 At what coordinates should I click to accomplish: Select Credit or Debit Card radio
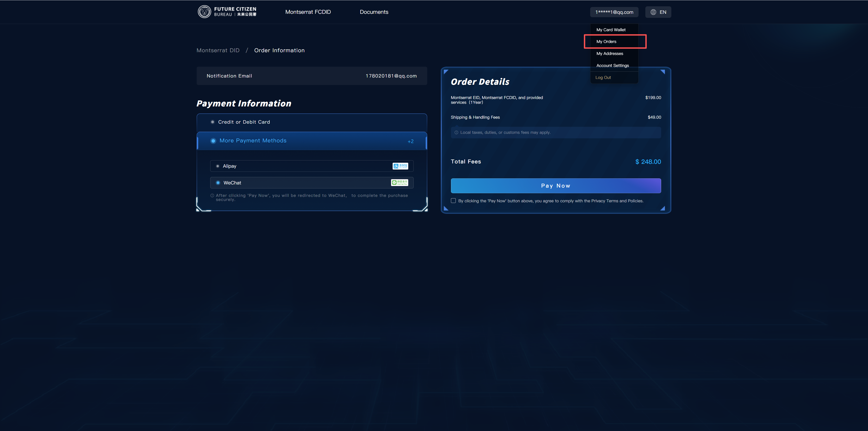pos(213,122)
